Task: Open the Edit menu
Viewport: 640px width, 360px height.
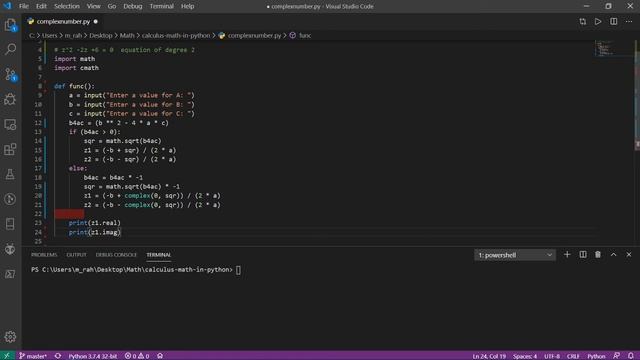Action: pos(41,6)
